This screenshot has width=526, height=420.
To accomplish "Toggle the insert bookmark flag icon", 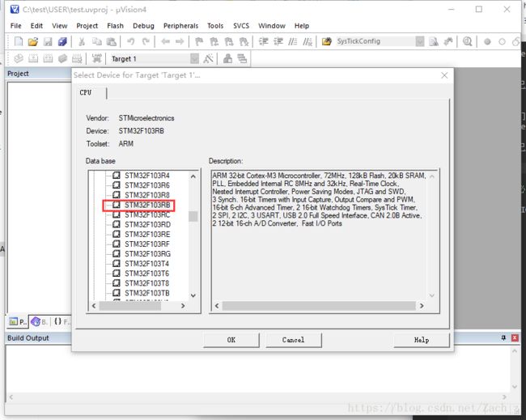I will tap(199, 41).
